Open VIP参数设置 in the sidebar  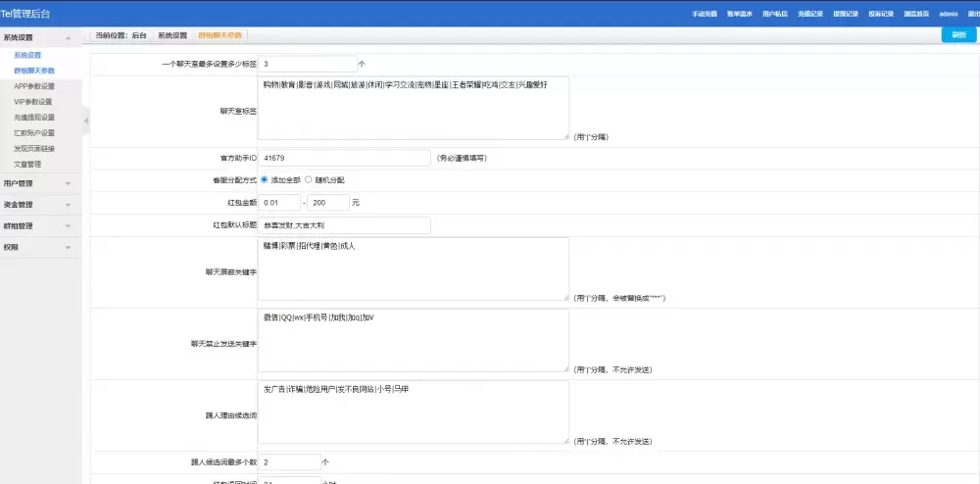(x=33, y=102)
